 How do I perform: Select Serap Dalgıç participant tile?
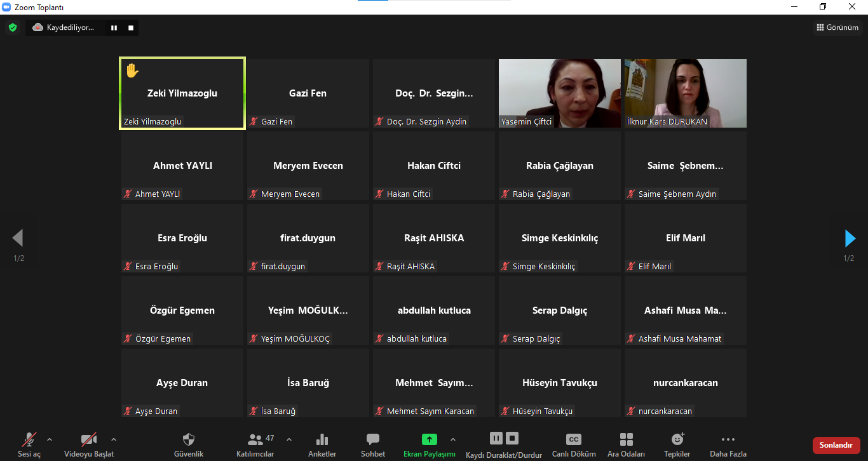pos(560,311)
